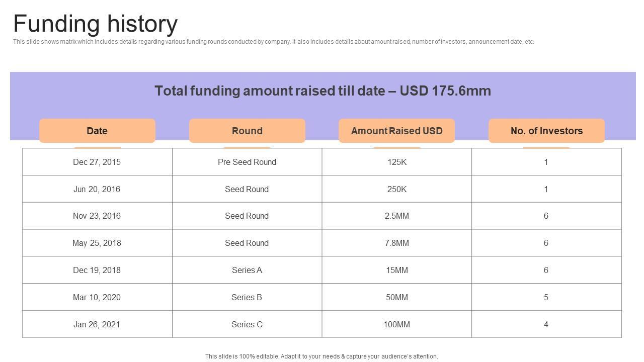The image size is (644, 362).
Task: Select the total funding amount banner text
Action: [323, 91]
